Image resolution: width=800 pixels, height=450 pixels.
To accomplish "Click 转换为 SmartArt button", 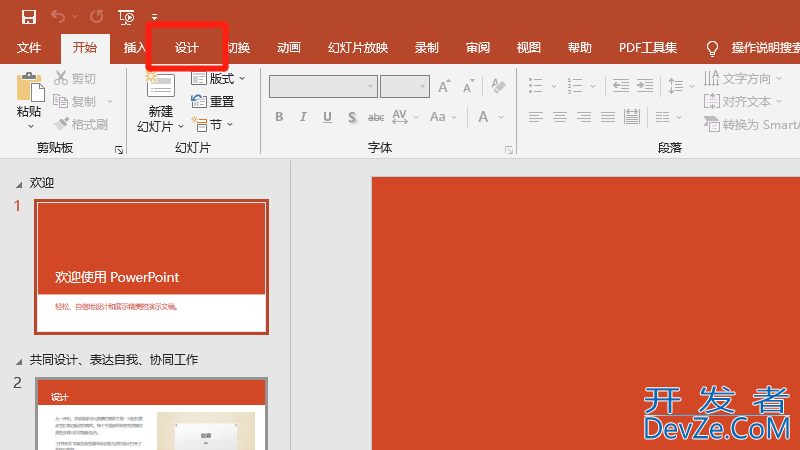I will tap(751, 124).
